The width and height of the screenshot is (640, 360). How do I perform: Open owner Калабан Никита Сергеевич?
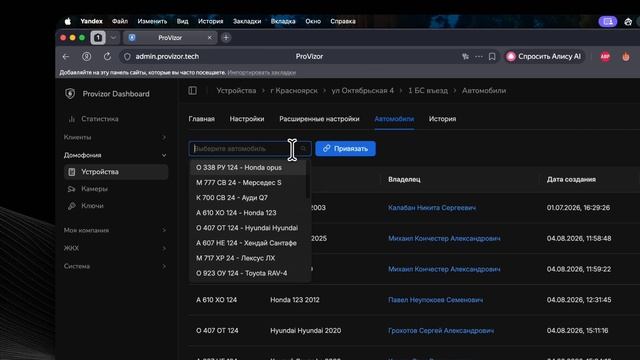[432, 208]
